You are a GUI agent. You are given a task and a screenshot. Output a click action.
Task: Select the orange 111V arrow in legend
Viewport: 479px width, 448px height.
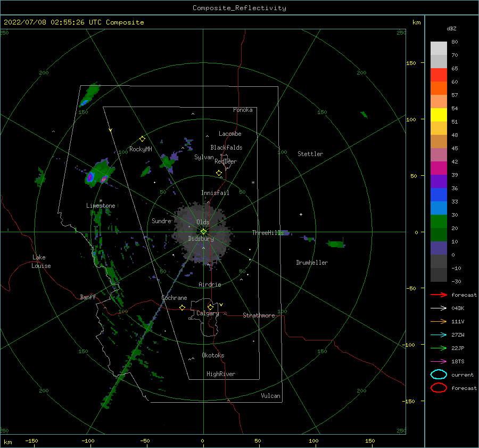[439, 321]
